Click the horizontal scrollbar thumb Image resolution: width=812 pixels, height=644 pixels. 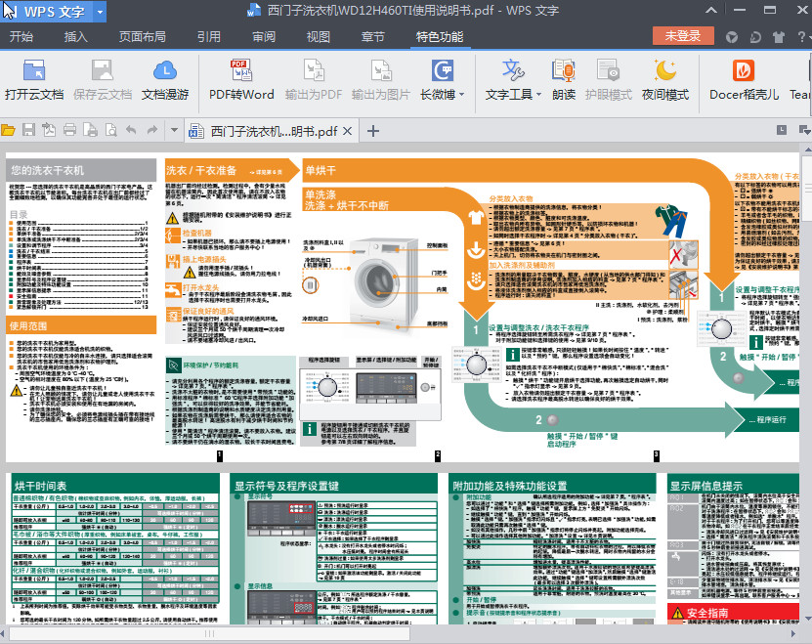click(210, 633)
